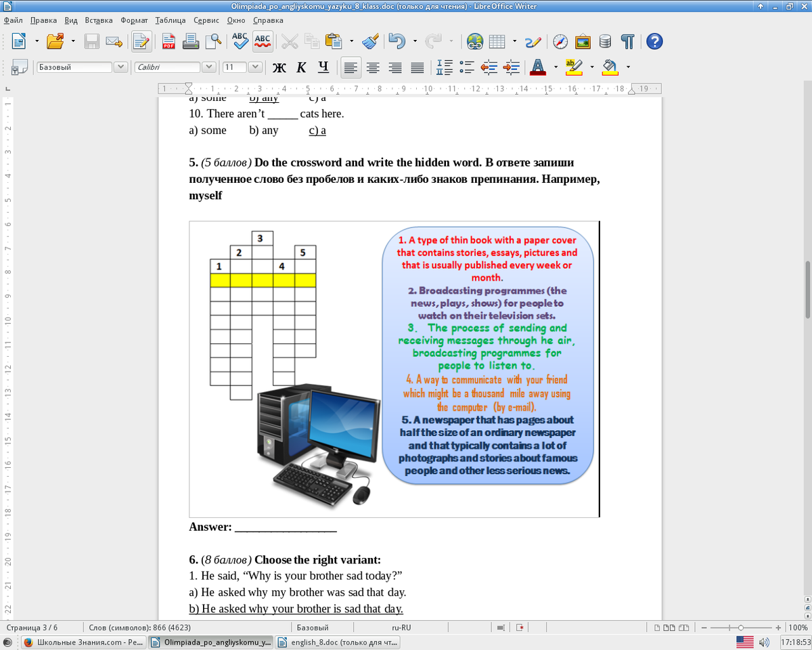This screenshot has width=812, height=650.
Task: Open the Таблица menu
Action: [x=171, y=20]
